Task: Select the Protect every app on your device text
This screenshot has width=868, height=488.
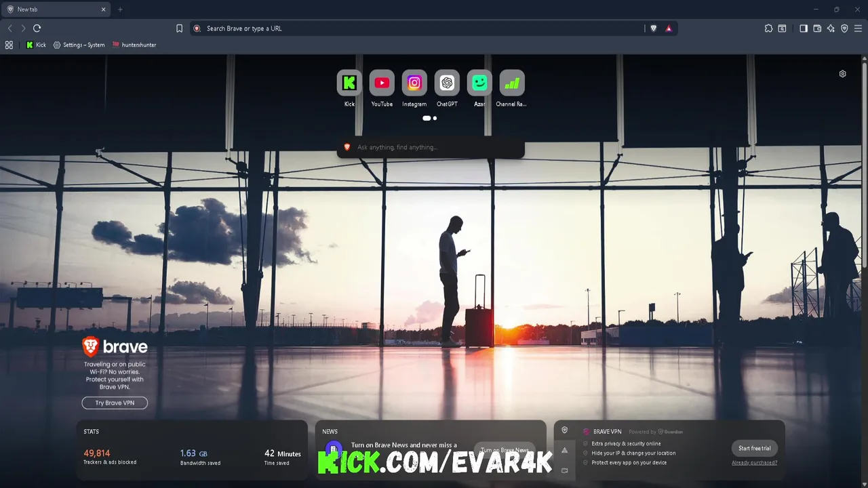Action: (629, 463)
